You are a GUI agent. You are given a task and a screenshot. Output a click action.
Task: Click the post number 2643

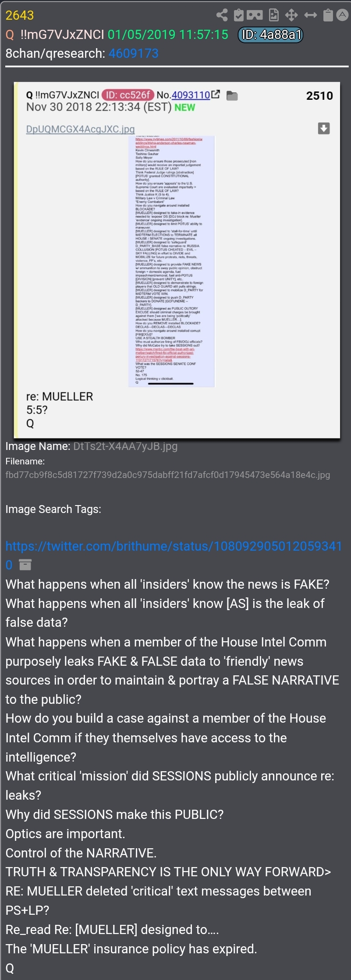pos(20,15)
